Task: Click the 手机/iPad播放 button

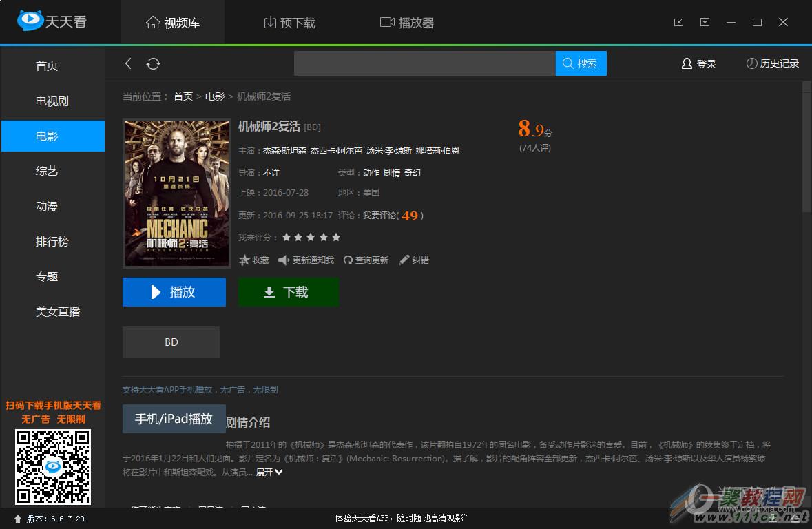Action: [174, 419]
